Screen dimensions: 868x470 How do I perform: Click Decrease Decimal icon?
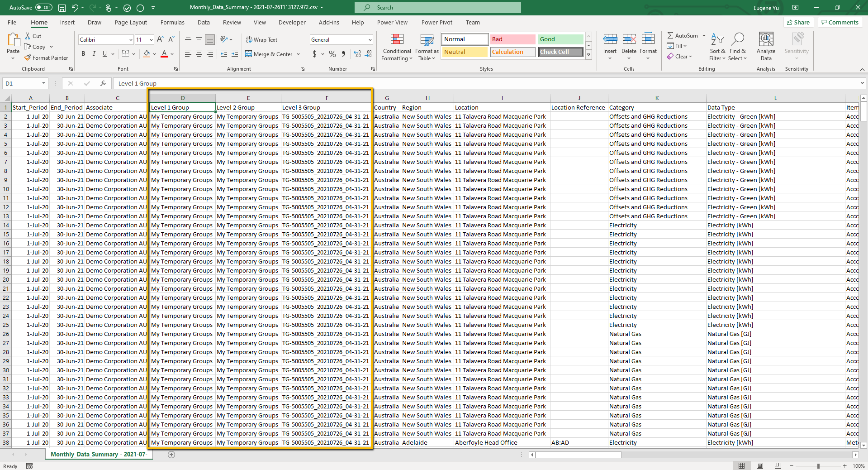[x=369, y=54]
